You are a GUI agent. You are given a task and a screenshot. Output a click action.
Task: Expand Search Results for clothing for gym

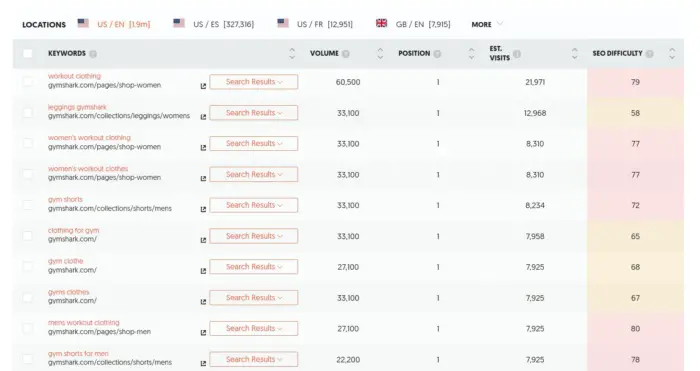pos(254,236)
